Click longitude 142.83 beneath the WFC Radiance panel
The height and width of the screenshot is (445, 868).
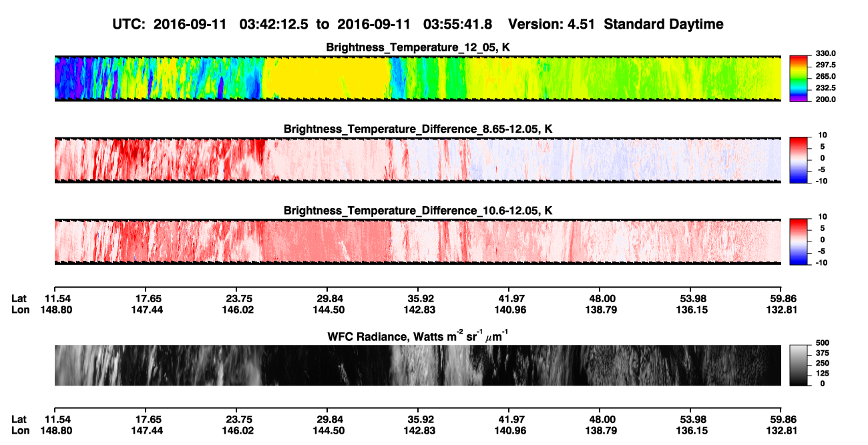(420, 430)
